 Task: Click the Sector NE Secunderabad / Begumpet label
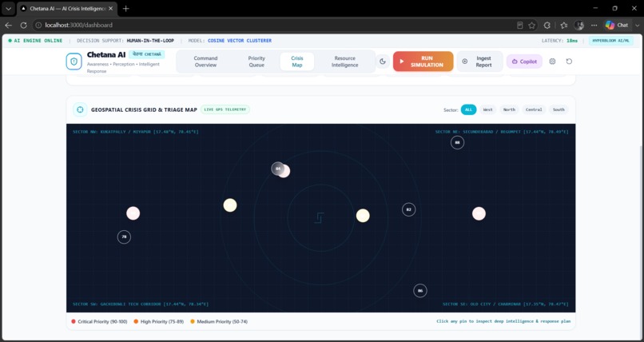tap(502, 132)
